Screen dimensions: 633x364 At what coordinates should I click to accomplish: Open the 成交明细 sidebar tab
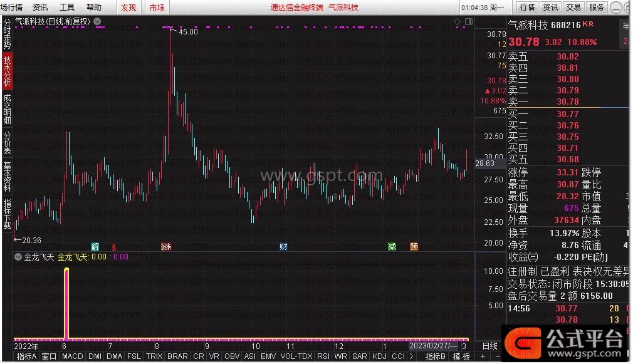pyautogui.click(x=7, y=109)
